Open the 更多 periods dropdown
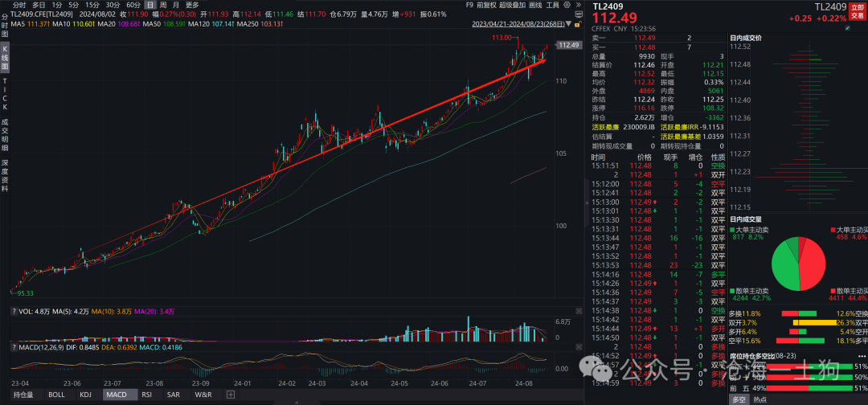Viewport: 868px width, 405px height. click(192, 5)
